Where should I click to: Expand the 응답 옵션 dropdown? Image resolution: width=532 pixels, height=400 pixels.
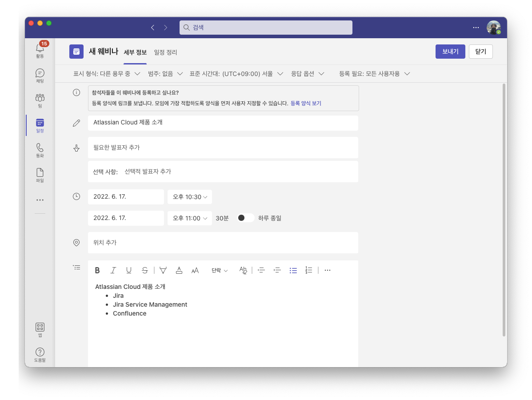[x=308, y=74]
